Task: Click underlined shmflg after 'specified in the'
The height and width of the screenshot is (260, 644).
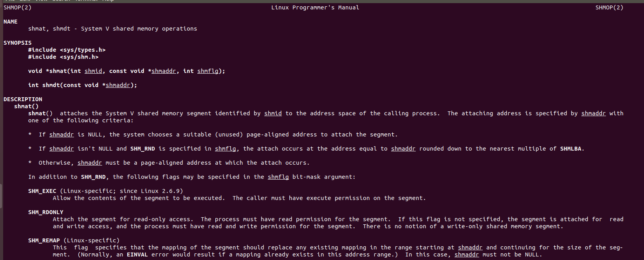Action: coord(278,177)
